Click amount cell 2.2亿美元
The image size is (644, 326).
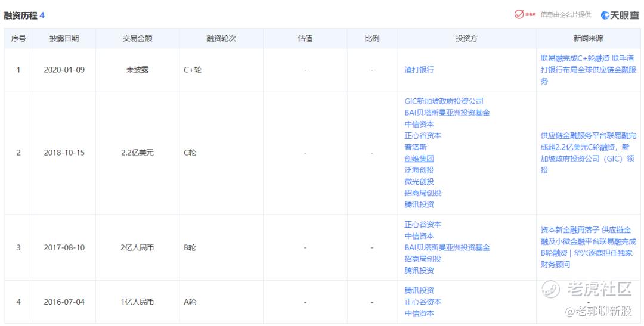tap(137, 153)
